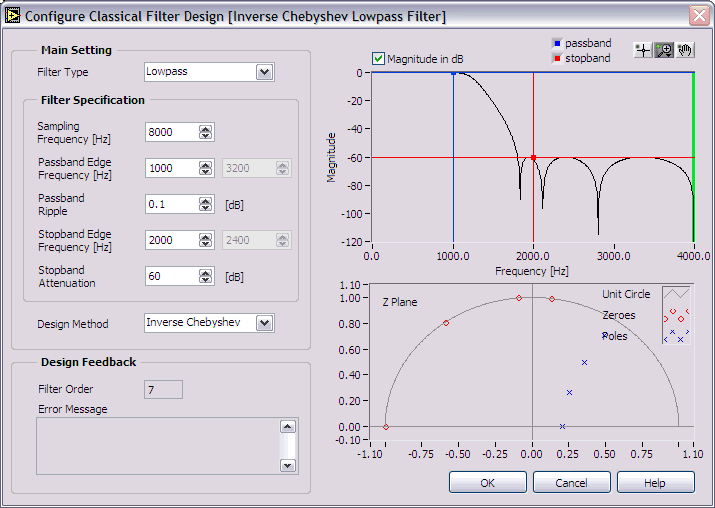
Task: Click the Sampling Frequency stepper arrows
Action: [206, 132]
